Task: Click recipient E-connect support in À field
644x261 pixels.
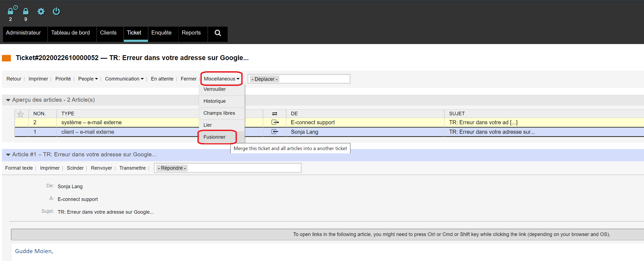Action: (x=78, y=199)
